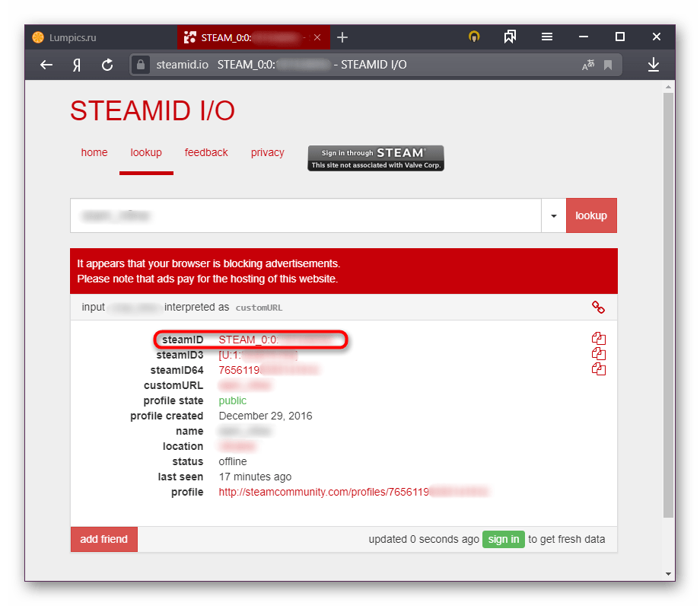Open the feedback navigation link
Screen dimensions: 700x606
[x=206, y=153]
